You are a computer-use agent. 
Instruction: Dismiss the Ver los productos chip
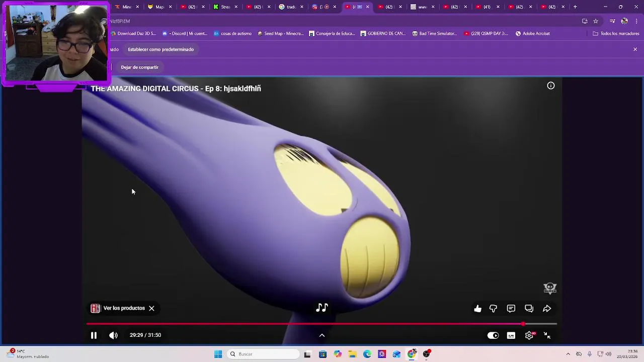151,308
